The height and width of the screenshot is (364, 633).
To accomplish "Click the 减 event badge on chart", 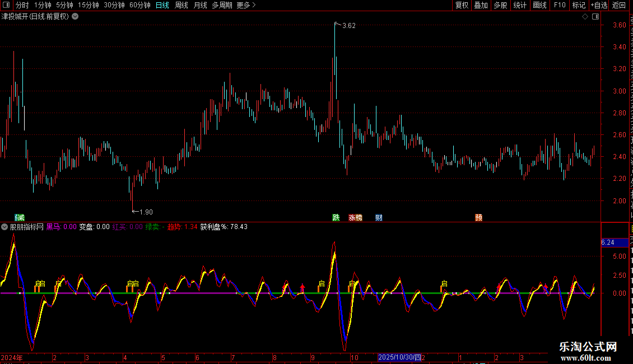I will 20,218.
